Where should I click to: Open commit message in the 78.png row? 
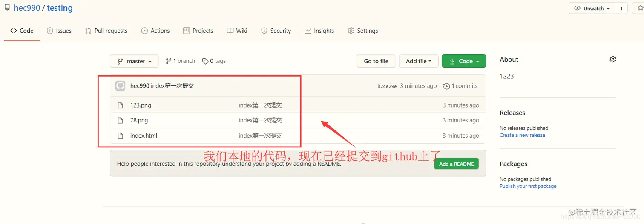260,120
